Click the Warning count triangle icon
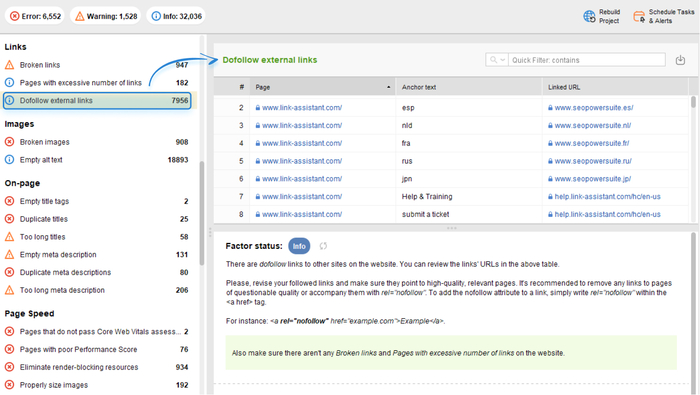700x395 pixels. click(x=79, y=16)
